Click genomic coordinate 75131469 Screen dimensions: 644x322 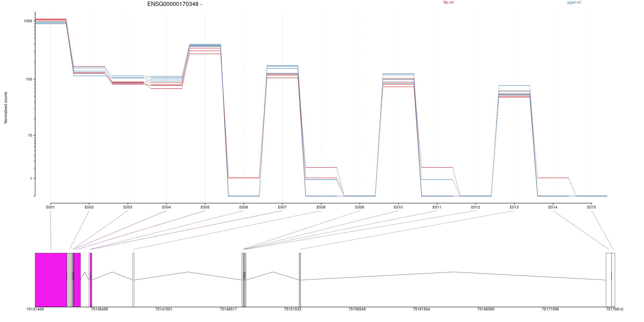(35, 309)
